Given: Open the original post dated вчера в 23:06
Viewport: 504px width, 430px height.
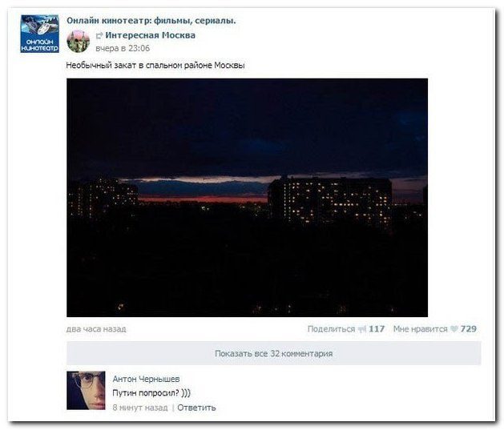Looking at the screenshot, I should click(x=123, y=49).
